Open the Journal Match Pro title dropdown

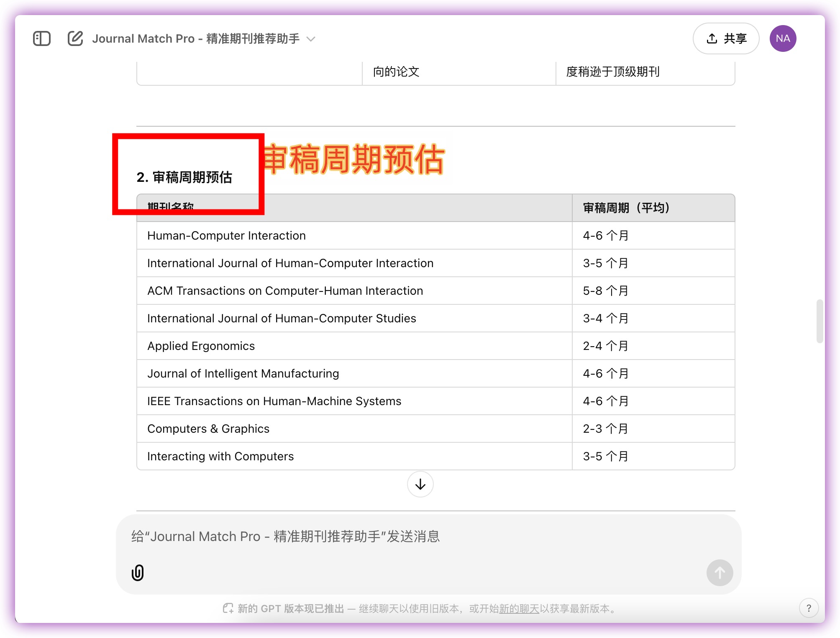coord(204,38)
